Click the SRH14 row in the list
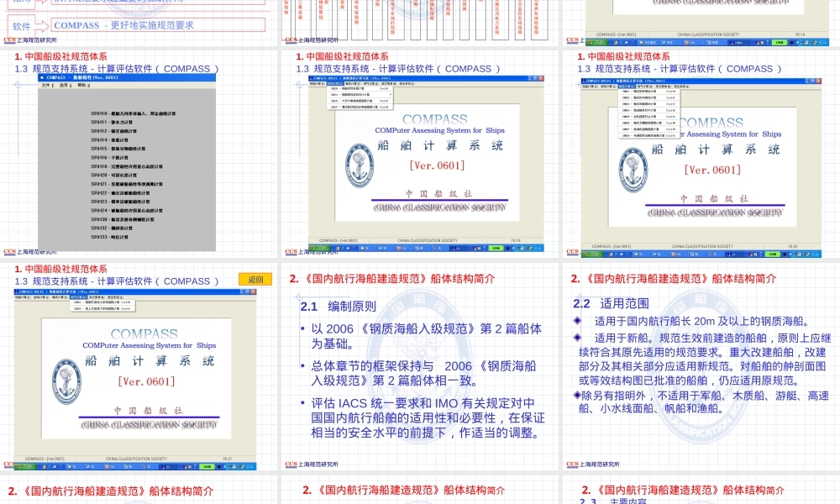Screen dimensions: 840x504 [109, 139]
